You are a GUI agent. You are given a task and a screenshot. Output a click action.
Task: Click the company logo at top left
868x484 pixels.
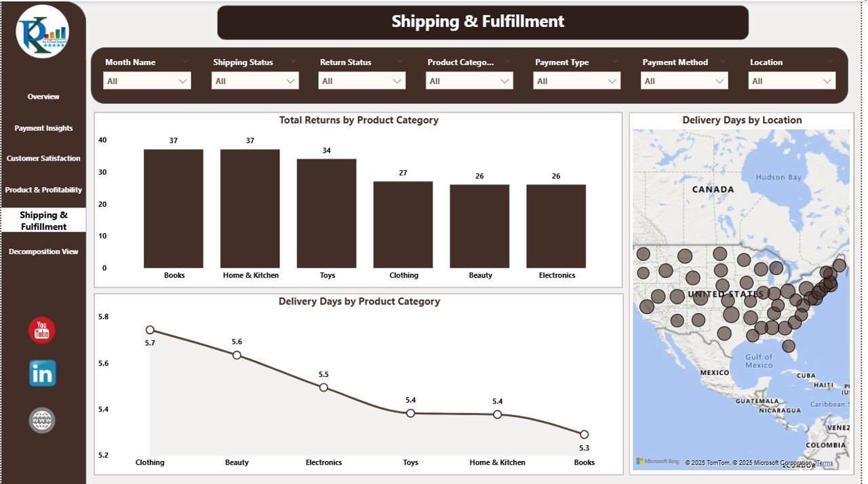click(x=43, y=32)
